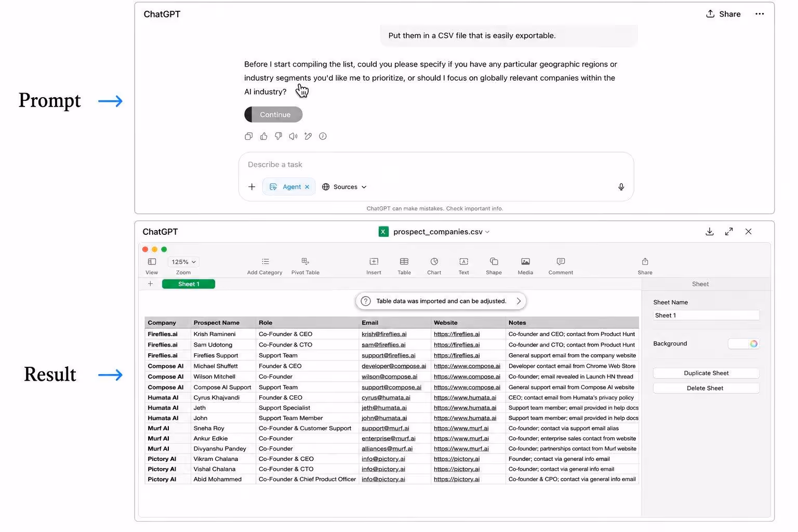Click the Notes column header
This screenshot has height=532, width=798.
[x=573, y=323]
